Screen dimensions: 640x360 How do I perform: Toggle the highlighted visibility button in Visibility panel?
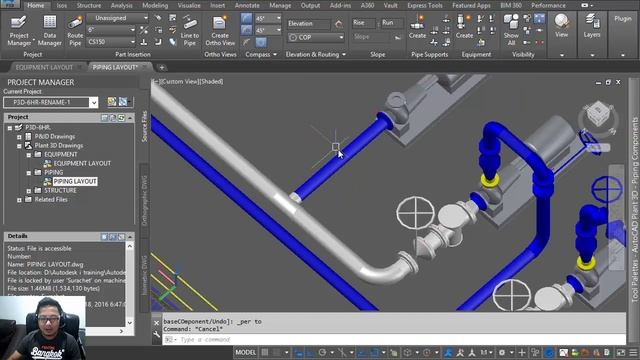tap(539, 18)
